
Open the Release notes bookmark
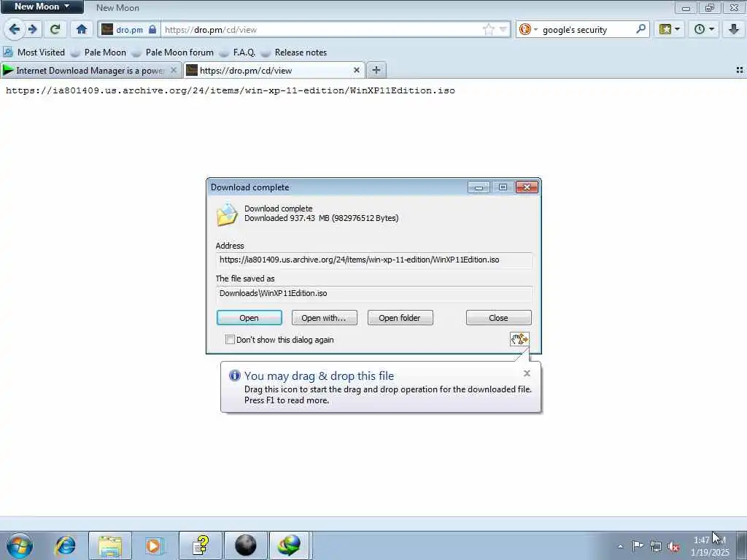pyautogui.click(x=294, y=52)
